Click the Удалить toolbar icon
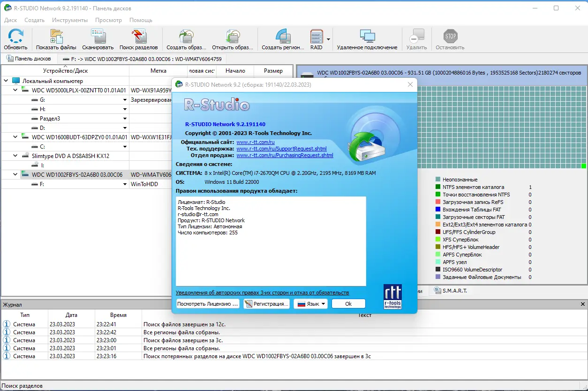Screen dimensions: 588x391 pyautogui.click(x=416, y=37)
